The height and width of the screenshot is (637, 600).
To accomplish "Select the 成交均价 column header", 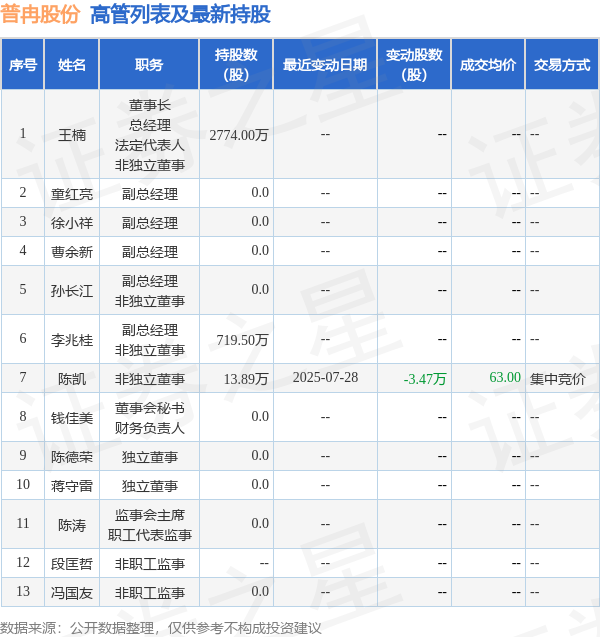I will pyautogui.click(x=488, y=65).
